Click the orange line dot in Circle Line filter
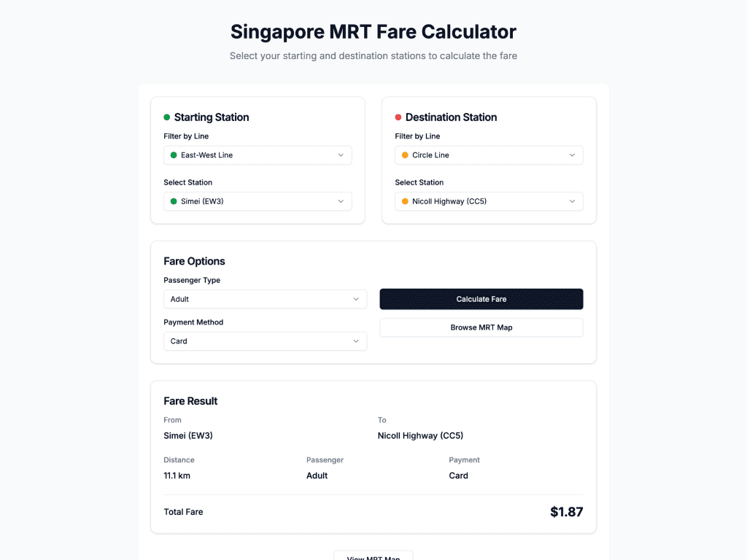 coord(405,155)
